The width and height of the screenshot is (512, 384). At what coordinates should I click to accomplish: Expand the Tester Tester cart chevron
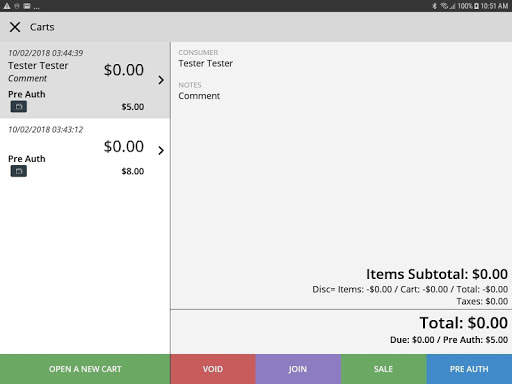pyautogui.click(x=161, y=80)
